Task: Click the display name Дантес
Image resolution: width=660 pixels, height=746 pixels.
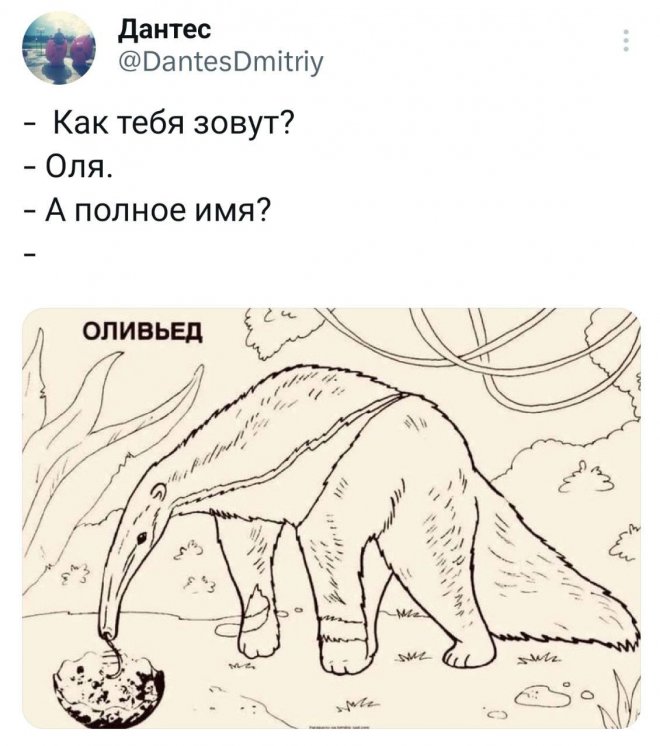Action: [164, 30]
